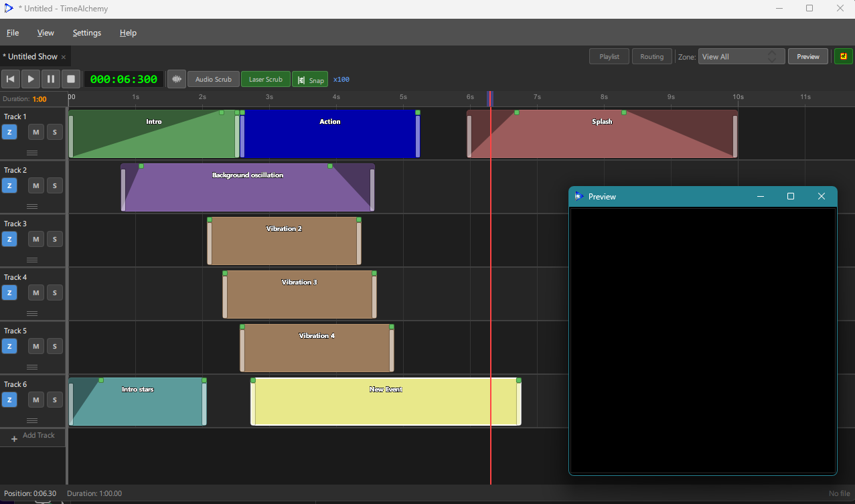The height and width of the screenshot is (504, 855).
Task: Click the Stop playback button
Action: click(71, 79)
